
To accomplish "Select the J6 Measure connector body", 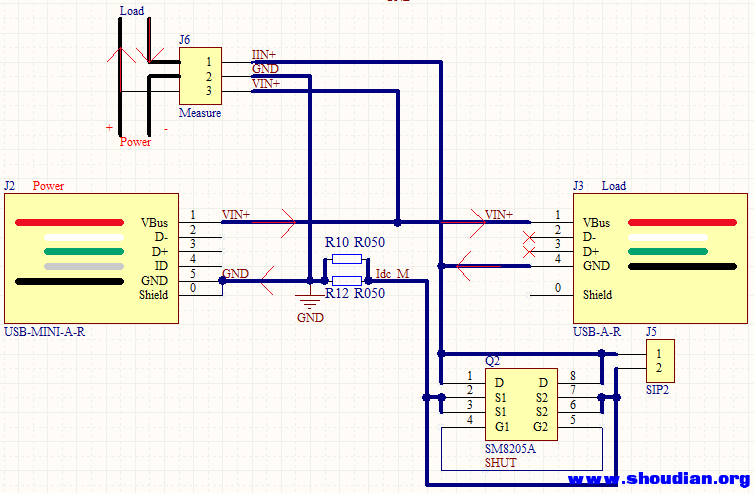I will tap(201, 76).
